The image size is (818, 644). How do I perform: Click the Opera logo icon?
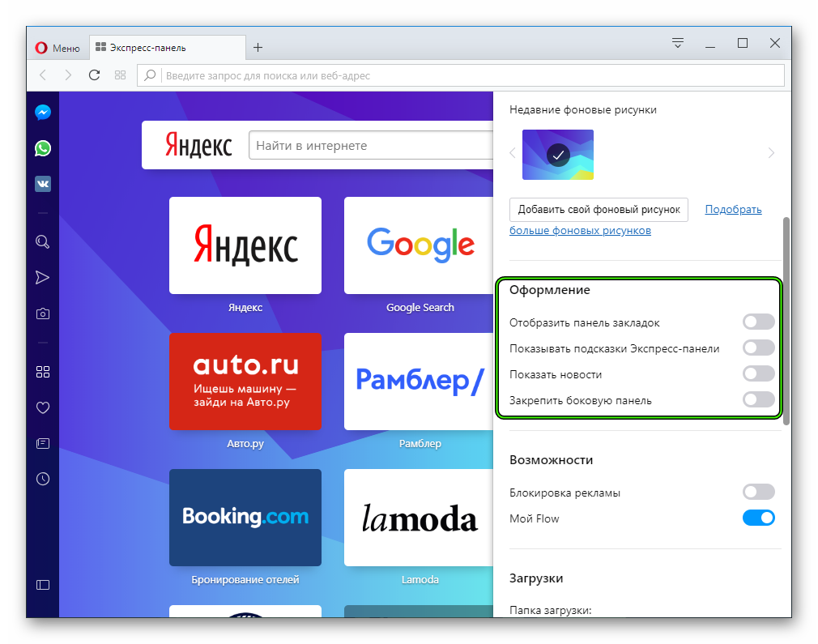tap(41, 48)
